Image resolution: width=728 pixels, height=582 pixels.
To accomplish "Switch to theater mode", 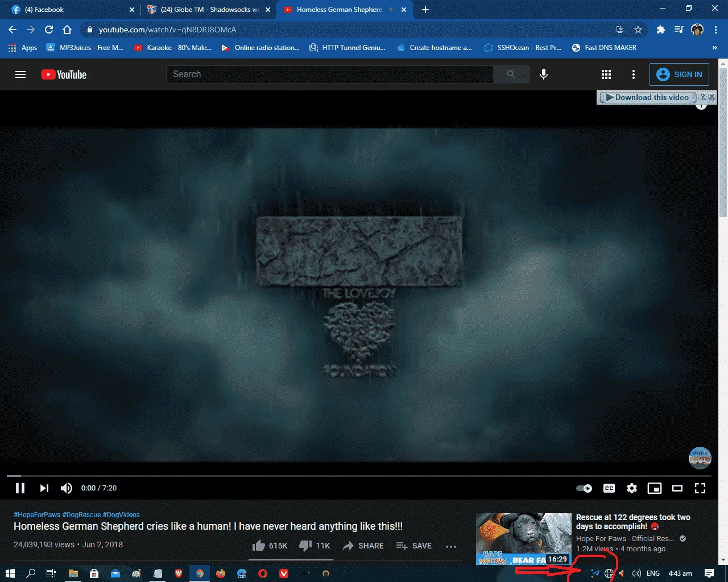I will pyautogui.click(x=677, y=488).
